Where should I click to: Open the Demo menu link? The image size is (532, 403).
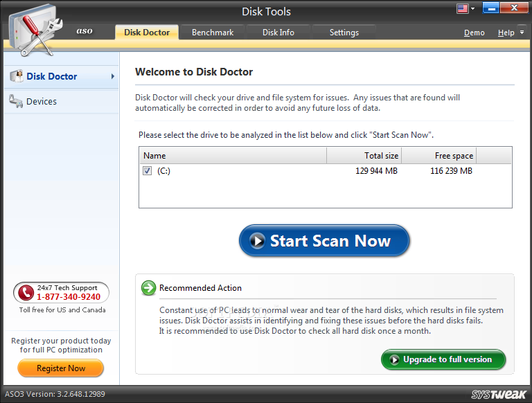(474, 33)
